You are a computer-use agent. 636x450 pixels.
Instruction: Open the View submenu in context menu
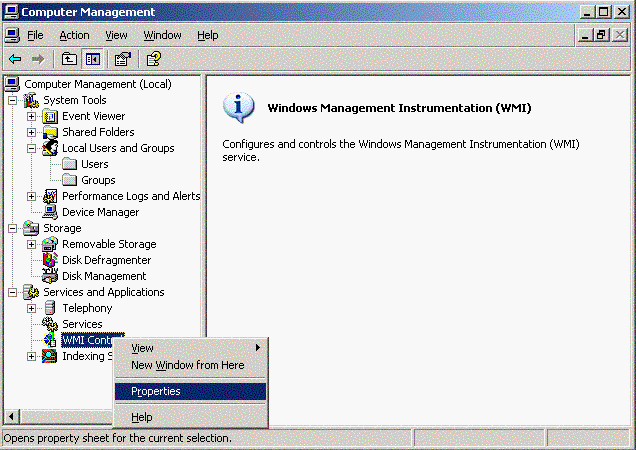[143, 348]
